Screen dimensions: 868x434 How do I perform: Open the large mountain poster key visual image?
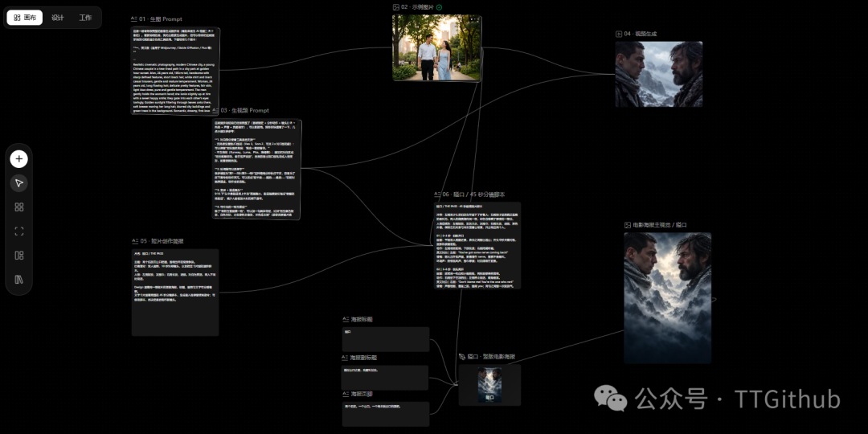tap(667, 298)
